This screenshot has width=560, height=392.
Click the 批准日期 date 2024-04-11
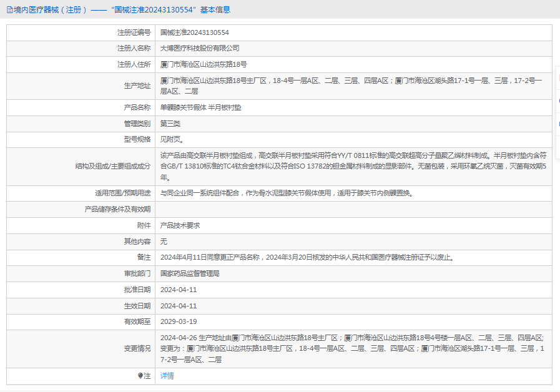click(179, 290)
